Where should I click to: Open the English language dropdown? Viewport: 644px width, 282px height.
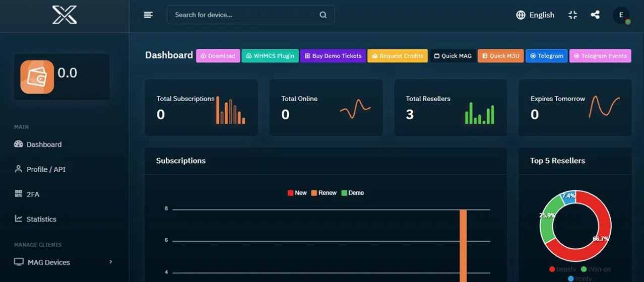(541, 15)
